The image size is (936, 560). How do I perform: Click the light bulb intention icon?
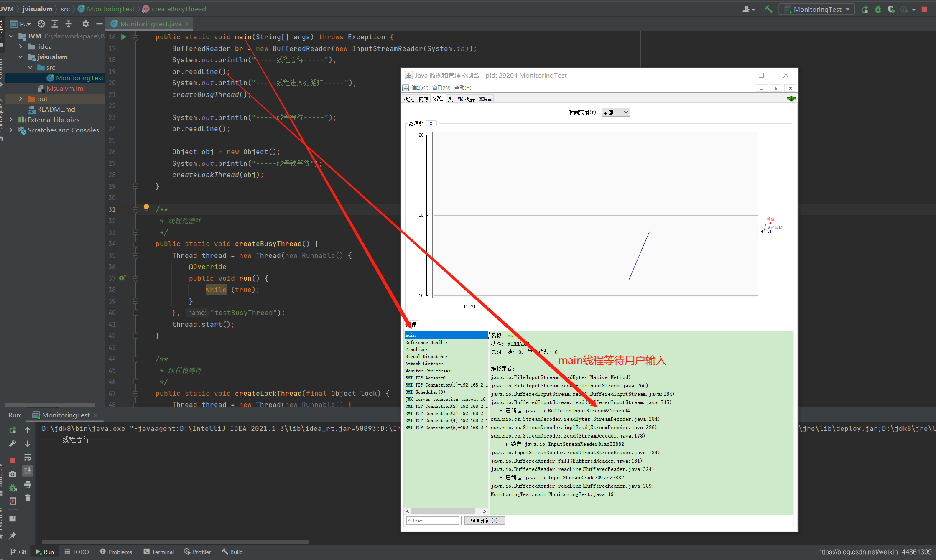[146, 207]
